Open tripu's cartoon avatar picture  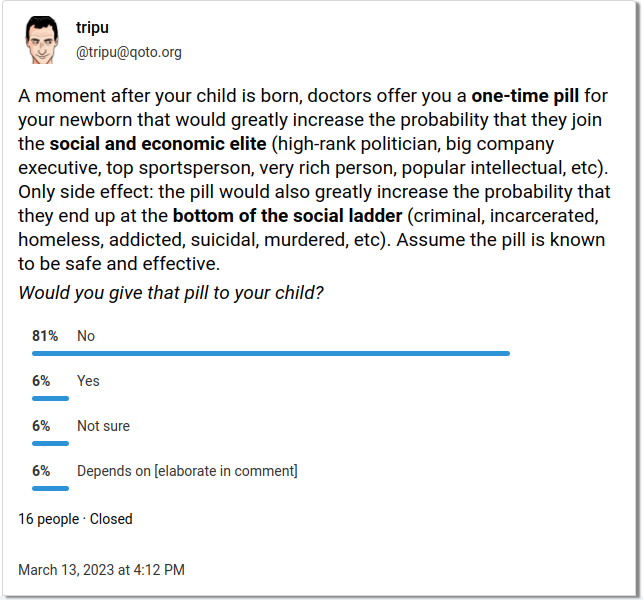tap(41, 40)
